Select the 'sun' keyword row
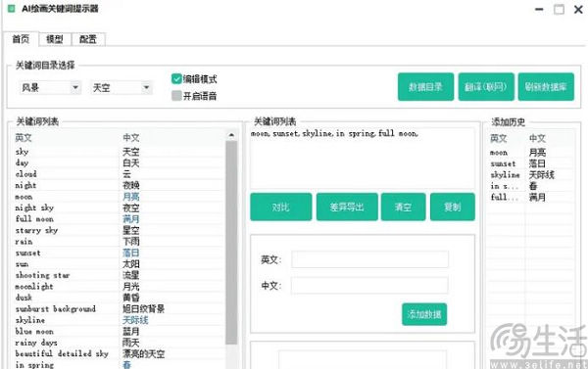Screen dimensions: 588x369 [119, 264]
